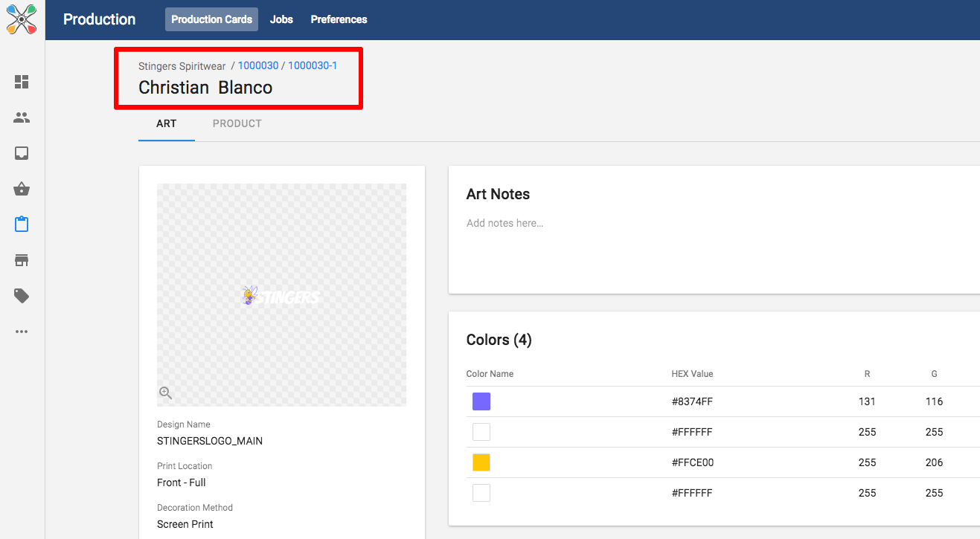Image resolution: width=980 pixels, height=539 pixels.
Task: Open the dashboard icon in sidebar
Action: [22, 82]
